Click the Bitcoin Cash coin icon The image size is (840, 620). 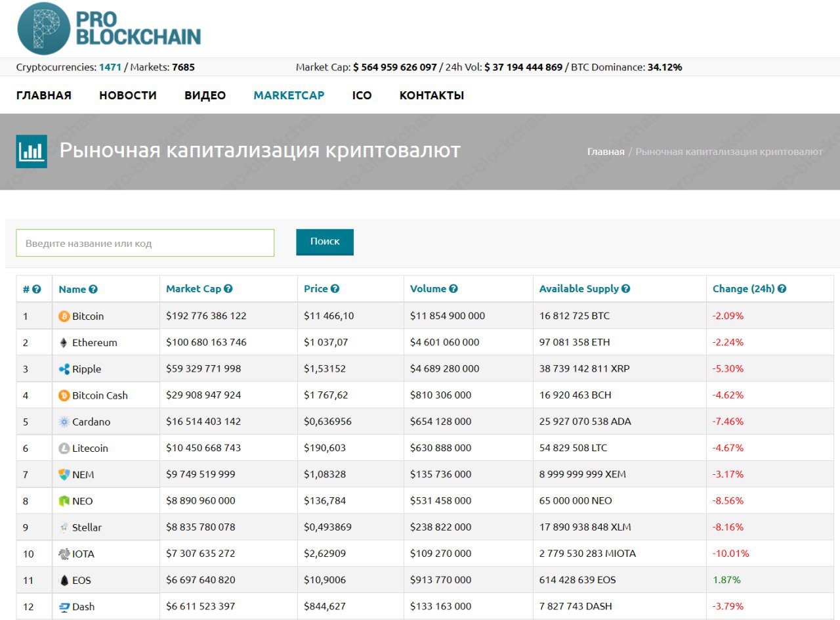click(x=64, y=395)
